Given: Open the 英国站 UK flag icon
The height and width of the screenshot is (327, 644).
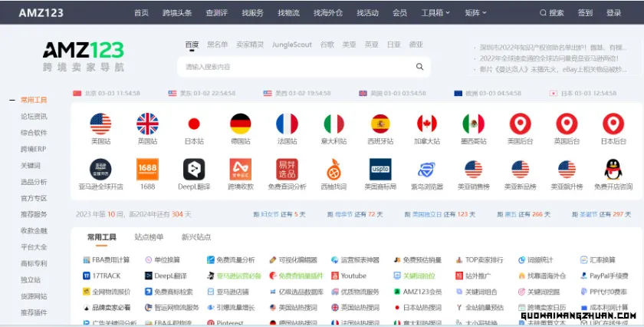Looking at the screenshot, I should 147,124.
